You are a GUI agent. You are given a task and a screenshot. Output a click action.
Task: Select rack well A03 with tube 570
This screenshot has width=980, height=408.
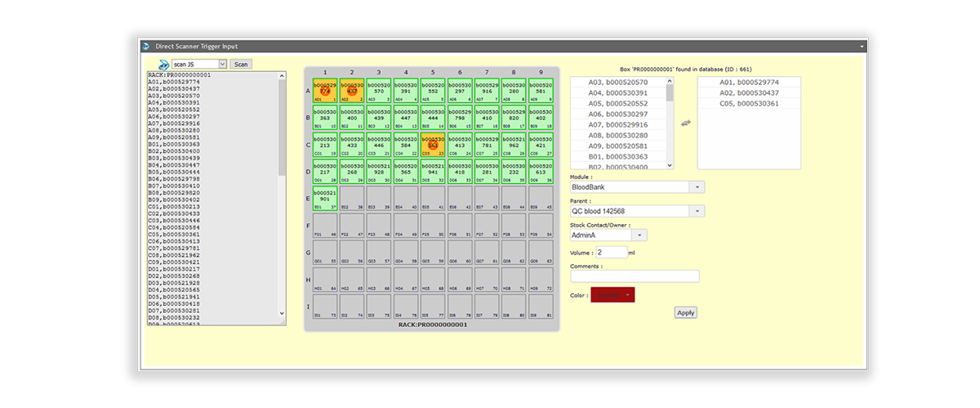pos(379,91)
